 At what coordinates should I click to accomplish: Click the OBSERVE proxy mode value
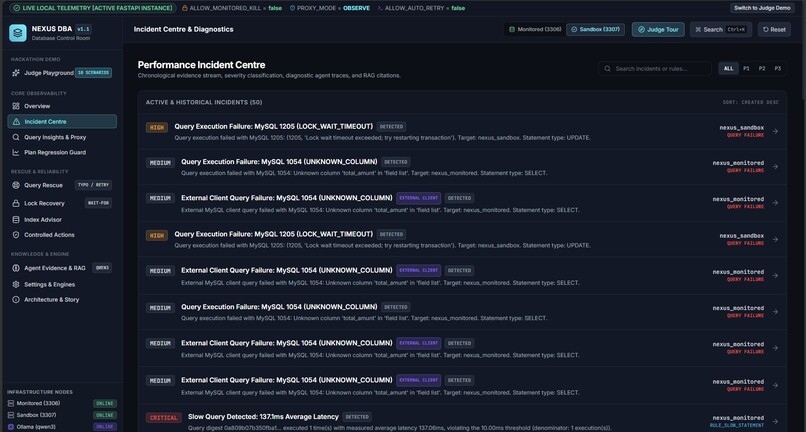click(356, 8)
